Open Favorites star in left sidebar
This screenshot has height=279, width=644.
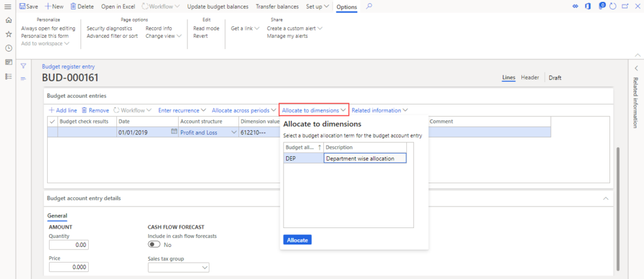coord(8,34)
